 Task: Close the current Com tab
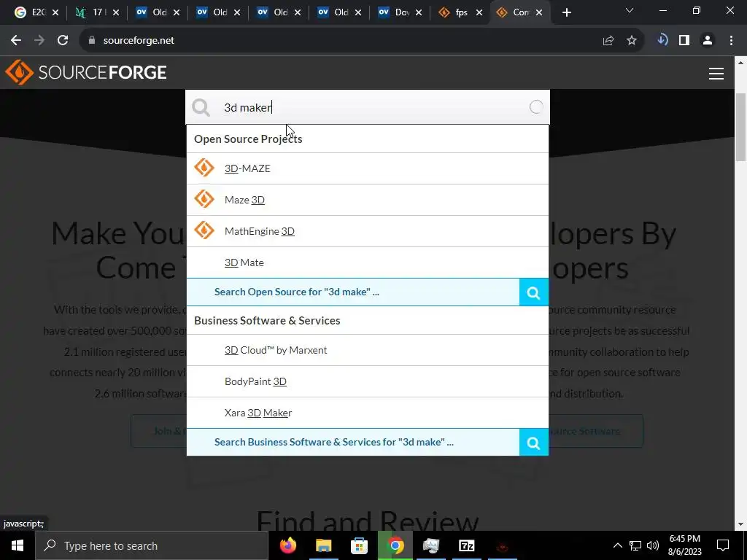tap(539, 13)
